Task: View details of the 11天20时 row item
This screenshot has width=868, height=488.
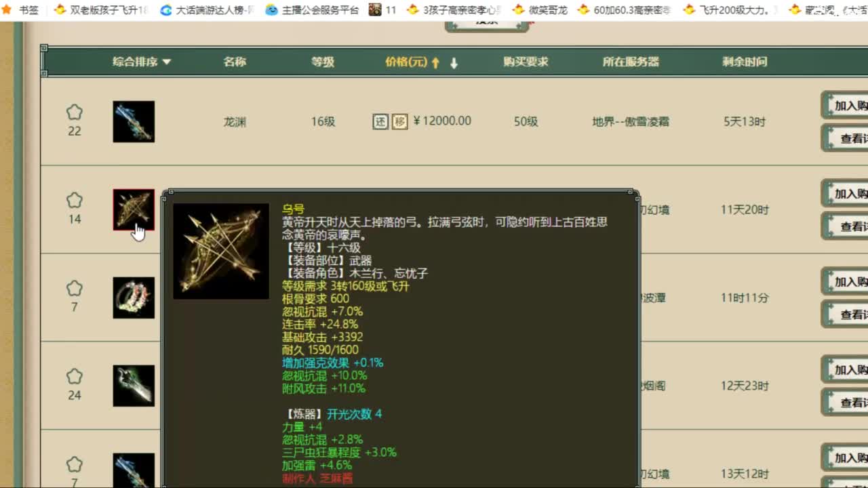Action: click(845, 226)
